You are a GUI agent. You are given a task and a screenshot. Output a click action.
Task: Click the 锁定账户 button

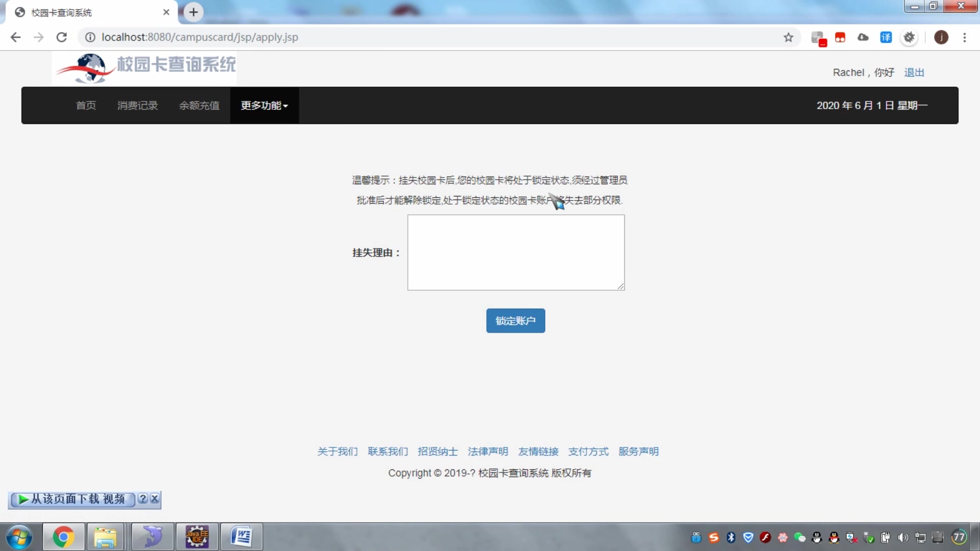click(x=515, y=320)
